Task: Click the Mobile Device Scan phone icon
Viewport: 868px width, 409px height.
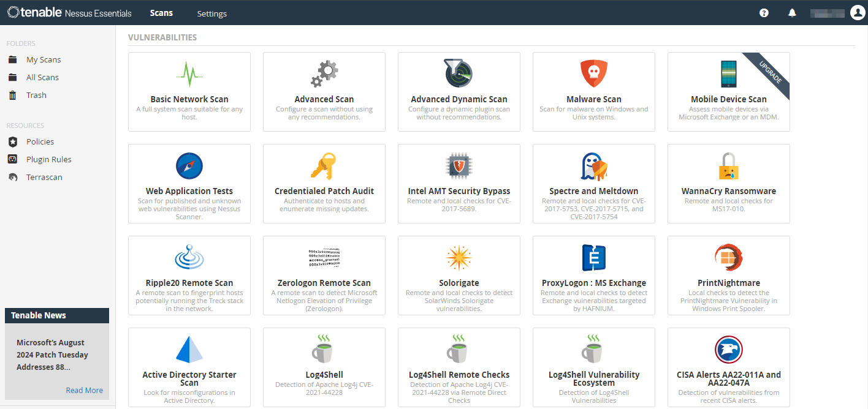Action: [729, 74]
